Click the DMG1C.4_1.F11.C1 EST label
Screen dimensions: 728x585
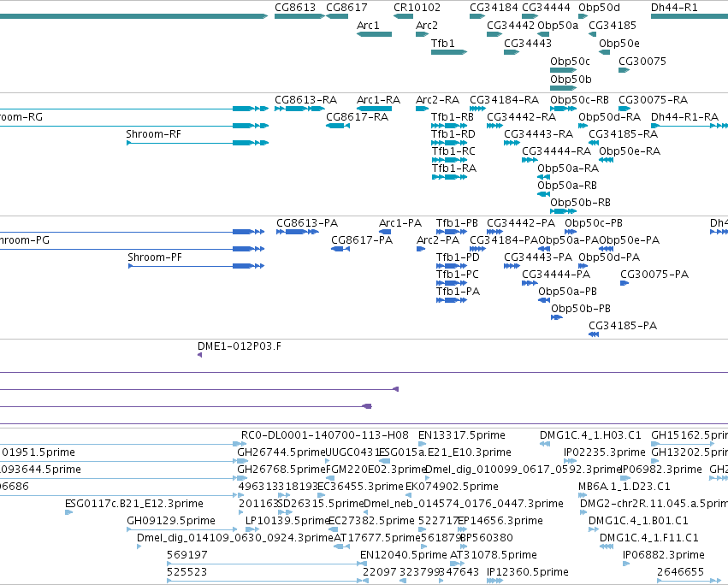pyautogui.click(x=649, y=539)
